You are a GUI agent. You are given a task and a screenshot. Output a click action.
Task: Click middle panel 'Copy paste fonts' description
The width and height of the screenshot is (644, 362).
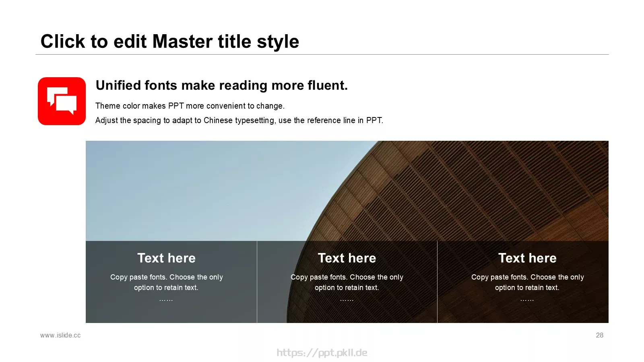[347, 282]
